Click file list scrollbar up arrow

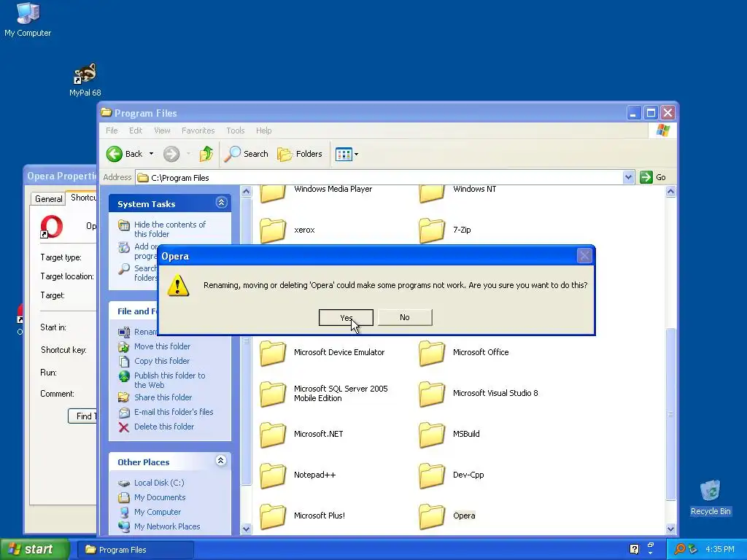671,192
